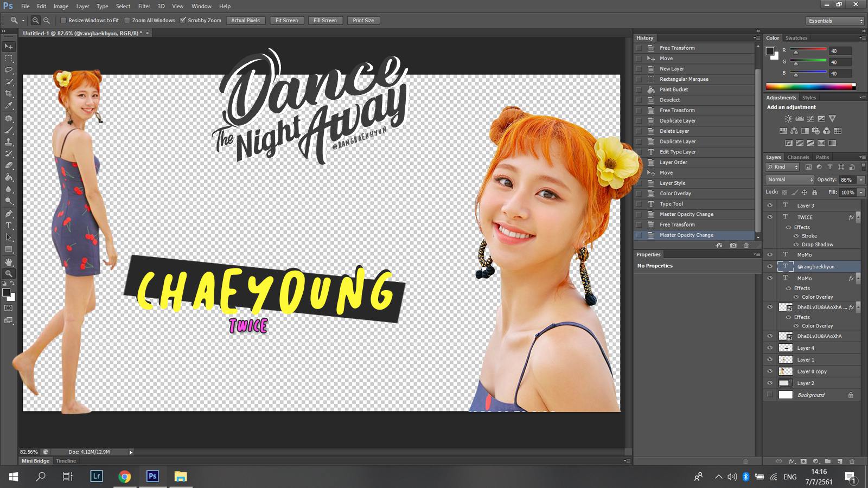This screenshot has width=868, height=488.
Task: Open the Window menu
Action: click(201, 7)
